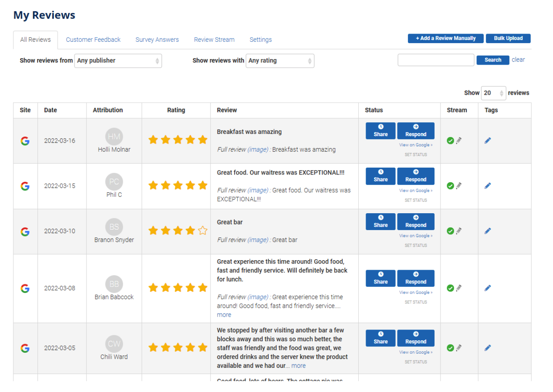Edit the stream entry for Brian Babcock's review
Viewport: 553px width, 392px height.
pos(459,288)
